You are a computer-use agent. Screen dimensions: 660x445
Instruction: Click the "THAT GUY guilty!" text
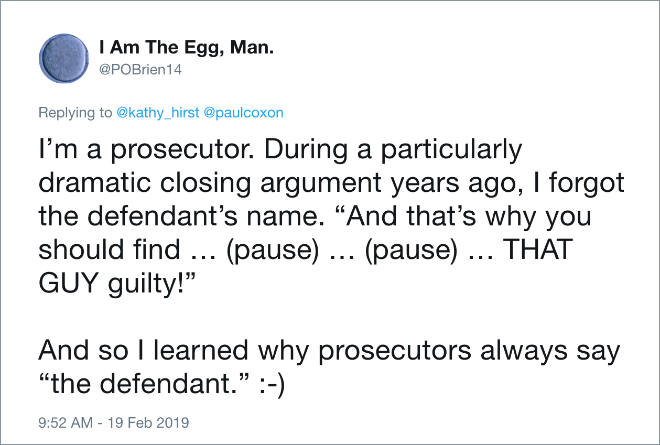coord(306,266)
